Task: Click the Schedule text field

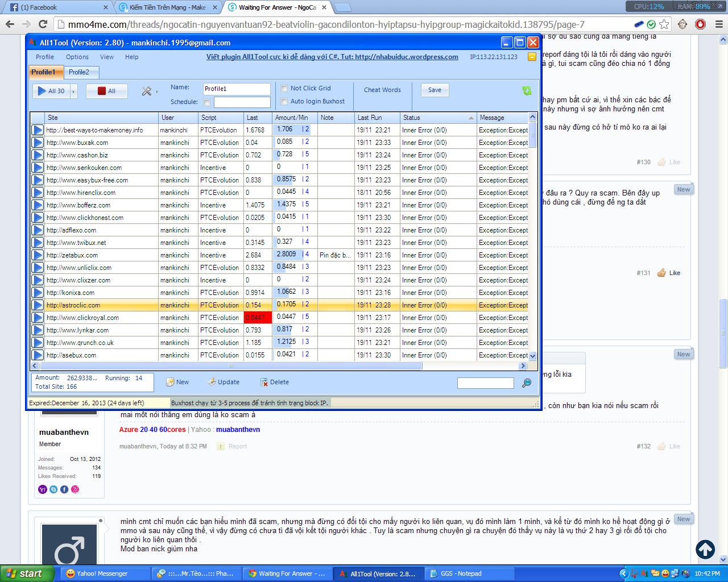Action: pos(242,102)
